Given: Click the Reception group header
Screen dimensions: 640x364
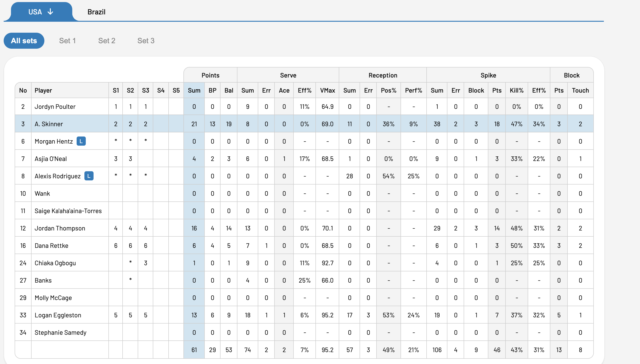Looking at the screenshot, I should point(383,75).
